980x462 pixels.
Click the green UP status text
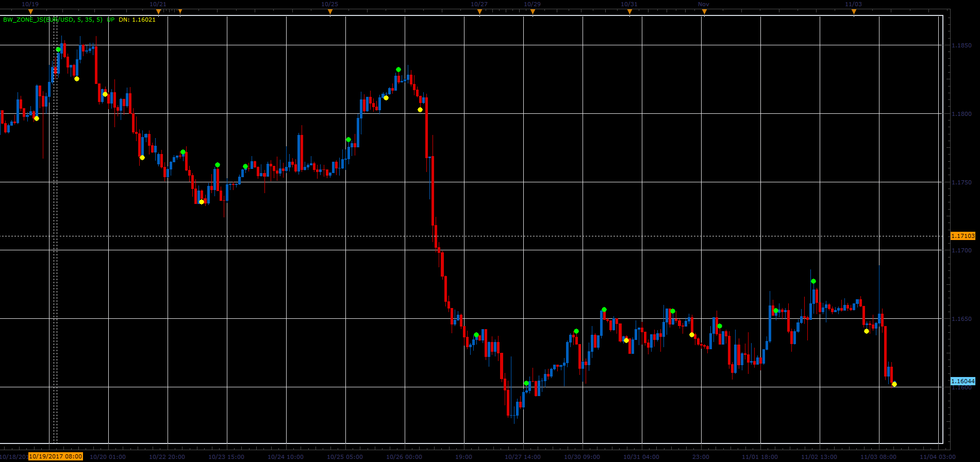point(111,20)
